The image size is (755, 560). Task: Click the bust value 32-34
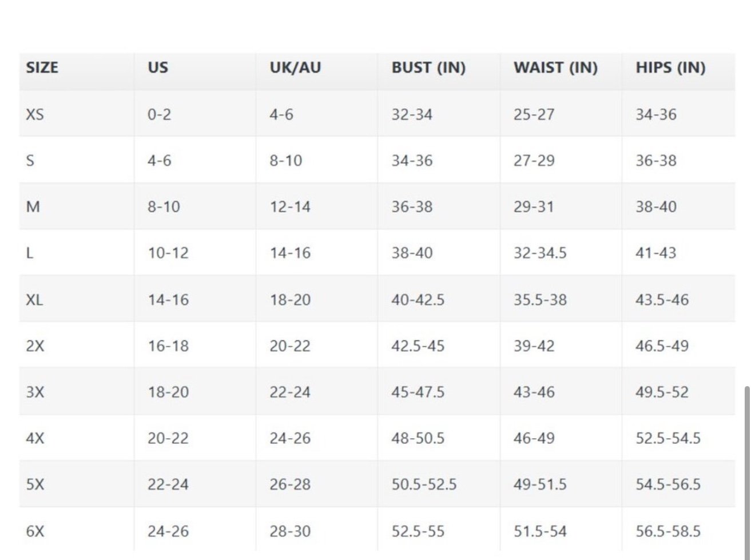pos(412,114)
